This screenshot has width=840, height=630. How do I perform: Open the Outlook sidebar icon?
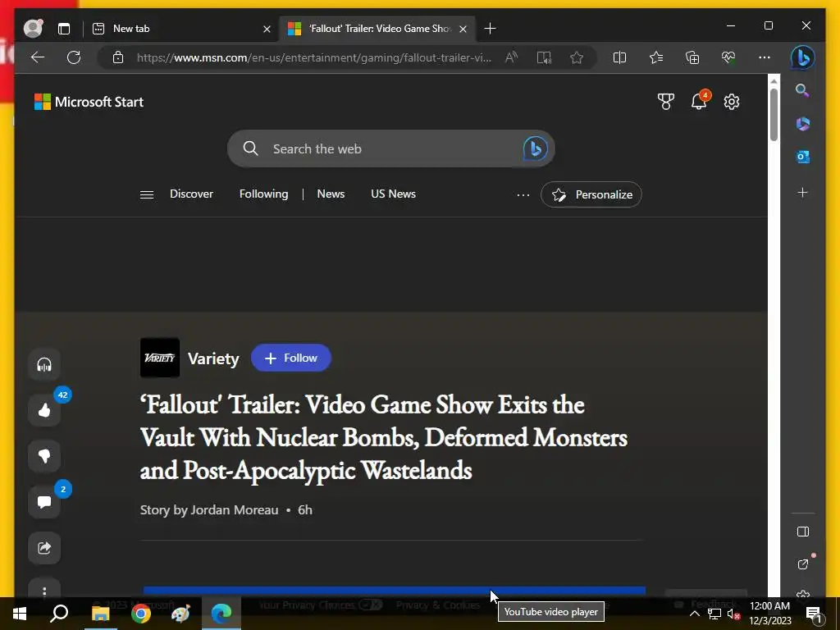[x=802, y=157]
